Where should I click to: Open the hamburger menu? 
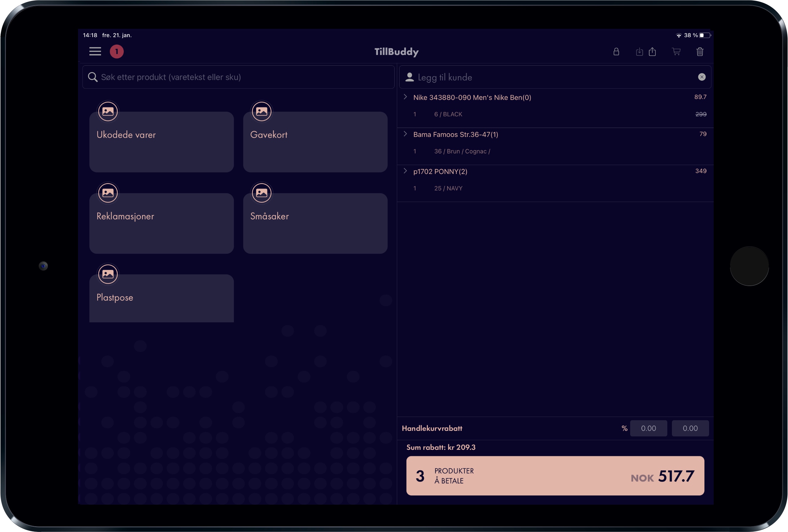pyautogui.click(x=95, y=52)
